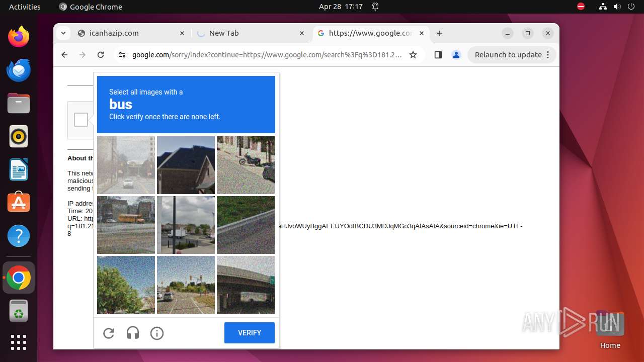Select captcha tile with parked motorcycle
The image size is (644, 362).
pos(246,165)
